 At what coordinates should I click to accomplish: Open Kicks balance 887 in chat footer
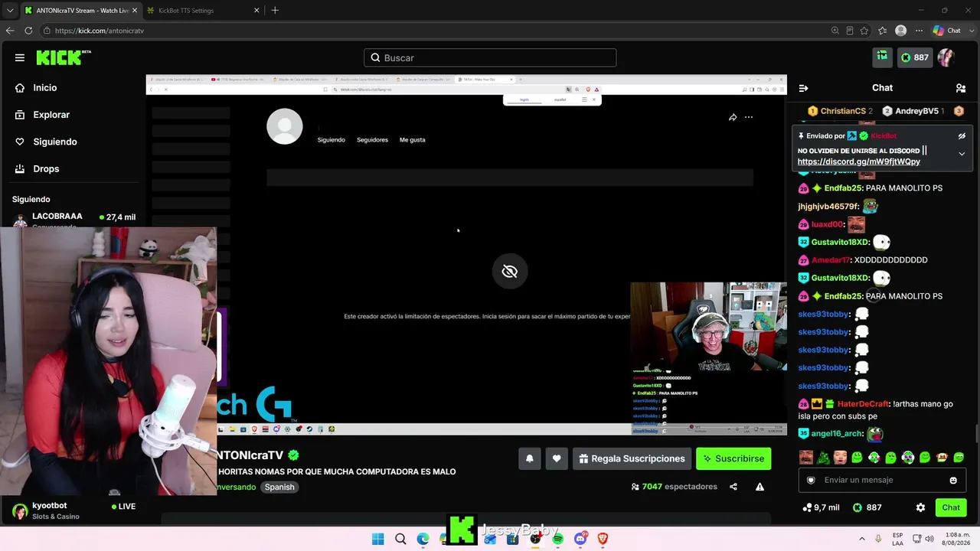point(869,507)
